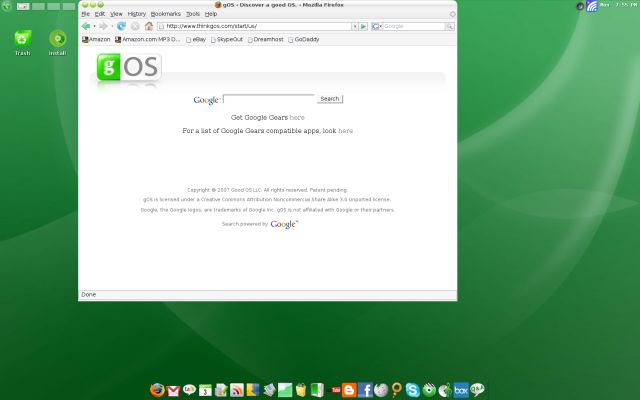640x400 pixels.
Task: Open the Help menu
Action: click(211, 14)
